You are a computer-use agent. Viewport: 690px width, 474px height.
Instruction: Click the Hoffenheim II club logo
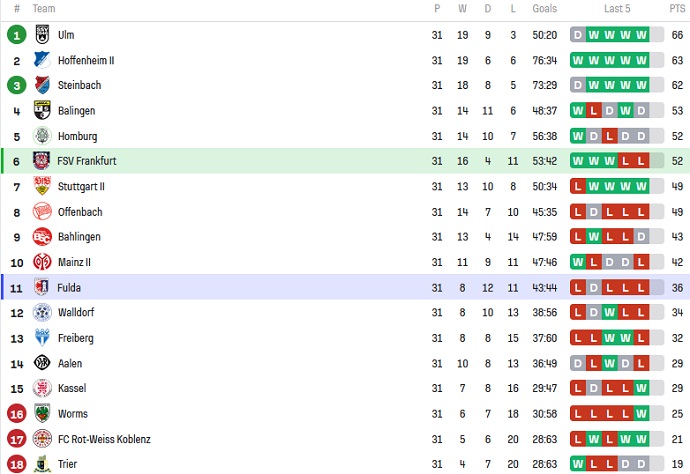point(42,60)
